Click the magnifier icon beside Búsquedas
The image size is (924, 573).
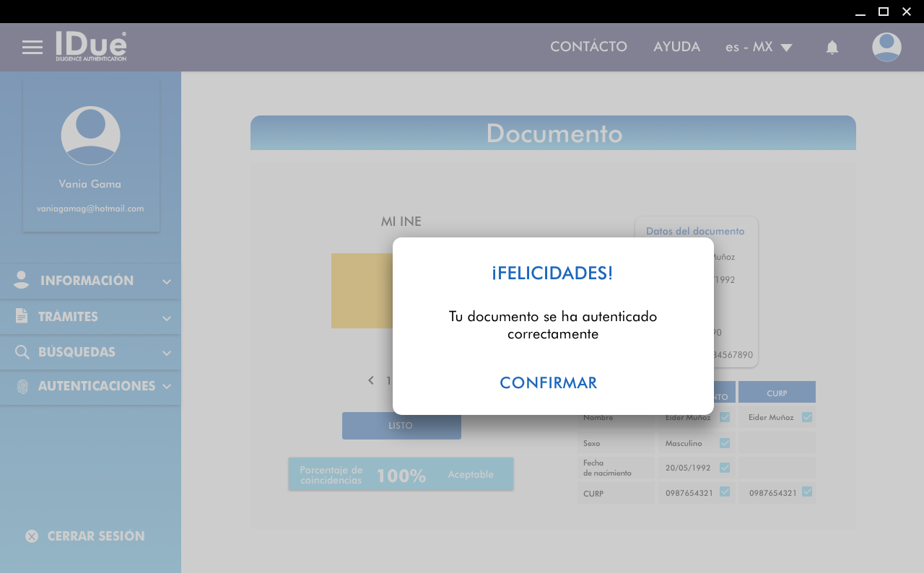click(22, 352)
